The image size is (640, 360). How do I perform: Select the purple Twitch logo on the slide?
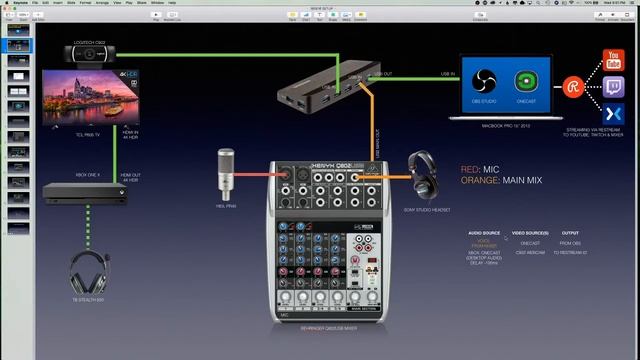pos(613,87)
